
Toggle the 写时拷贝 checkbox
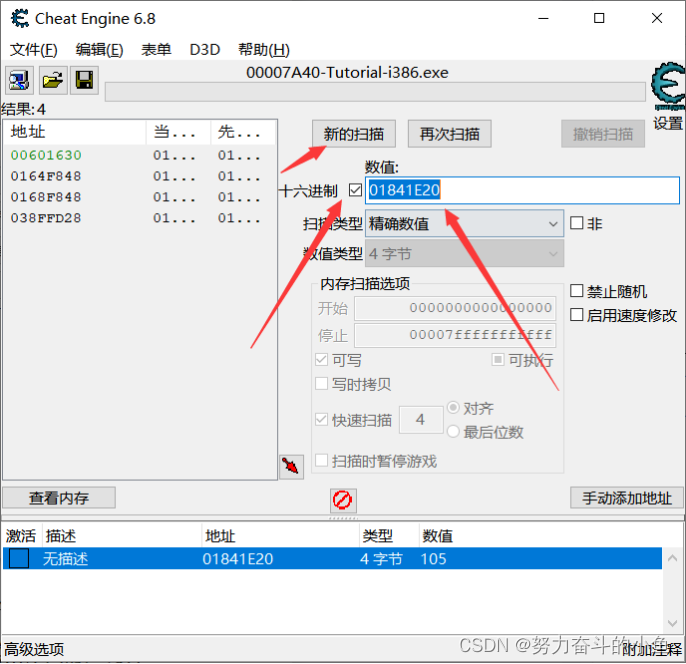click(322, 384)
